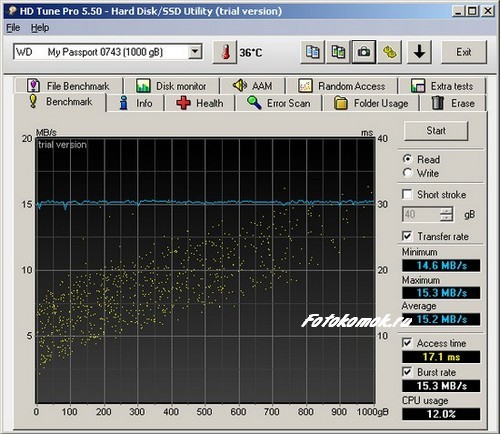The image size is (500, 434).
Task: Click the Average 15.2 MB/s value
Action: click(441, 319)
